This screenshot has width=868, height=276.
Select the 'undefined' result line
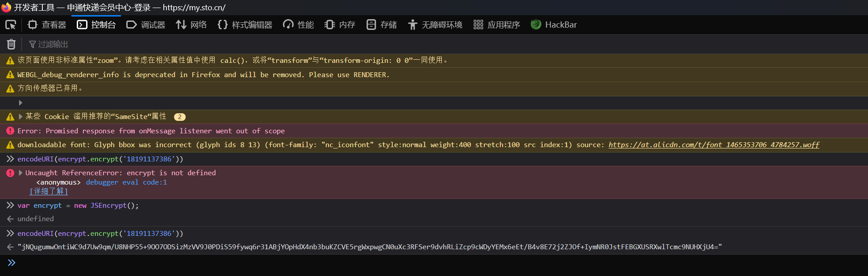[36, 219]
